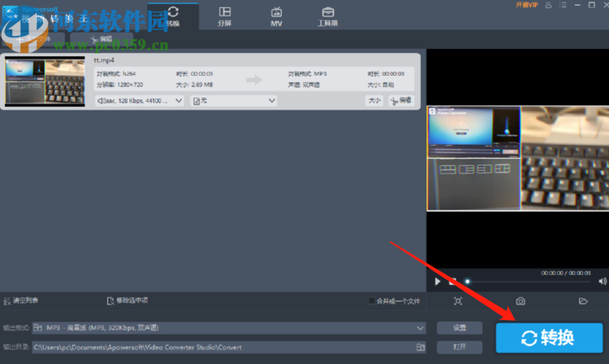Screen dimensions: 609x364
Task: Click the output MP3 format text in file row
Action: 308,74
